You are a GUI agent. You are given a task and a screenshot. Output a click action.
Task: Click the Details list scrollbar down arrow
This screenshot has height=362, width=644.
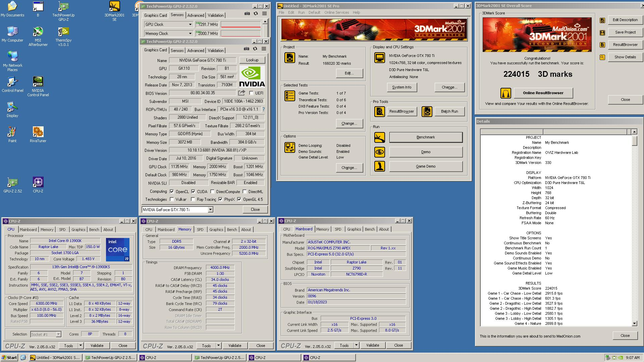[634, 323]
